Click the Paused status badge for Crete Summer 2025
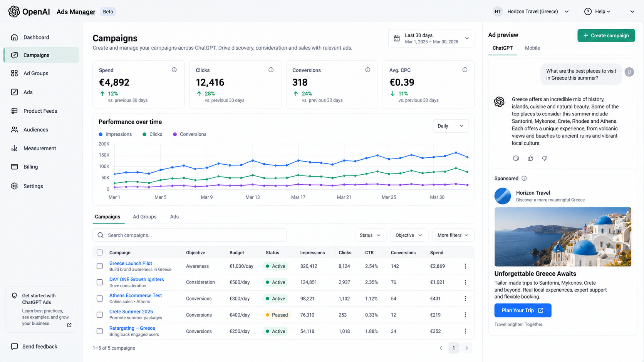This screenshot has height=362, width=644. click(x=276, y=315)
